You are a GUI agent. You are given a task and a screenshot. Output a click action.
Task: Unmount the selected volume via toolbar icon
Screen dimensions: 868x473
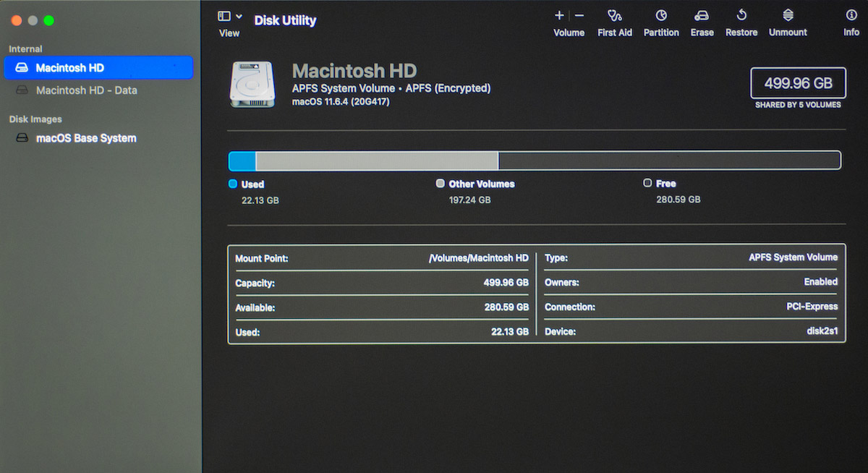[788, 15]
